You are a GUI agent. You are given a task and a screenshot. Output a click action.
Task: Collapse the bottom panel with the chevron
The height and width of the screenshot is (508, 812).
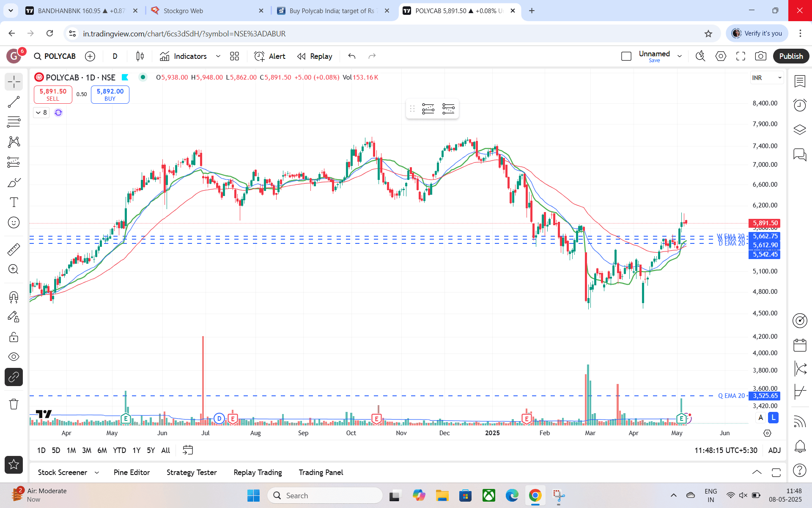click(757, 472)
